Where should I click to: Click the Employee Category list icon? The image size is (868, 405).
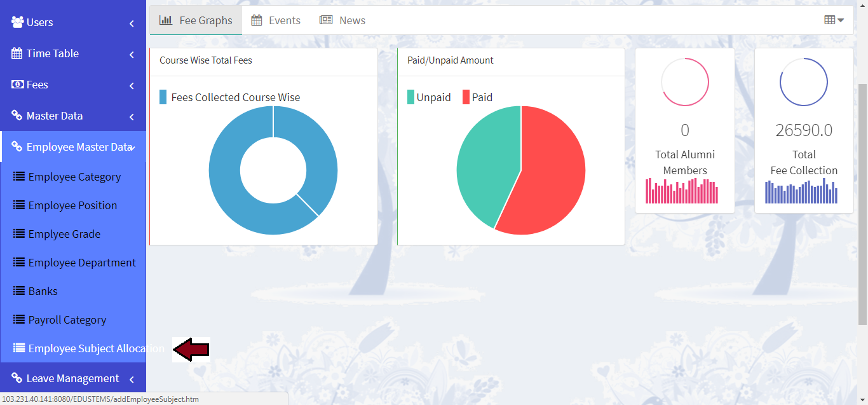pyautogui.click(x=19, y=177)
